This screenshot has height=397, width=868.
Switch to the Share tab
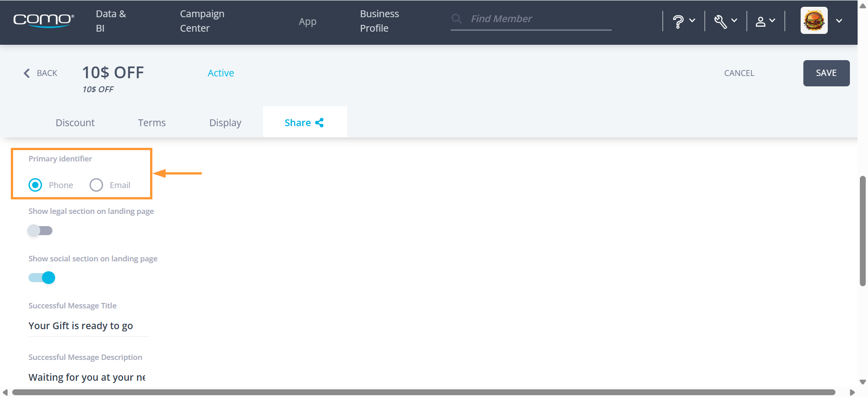(305, 122)
